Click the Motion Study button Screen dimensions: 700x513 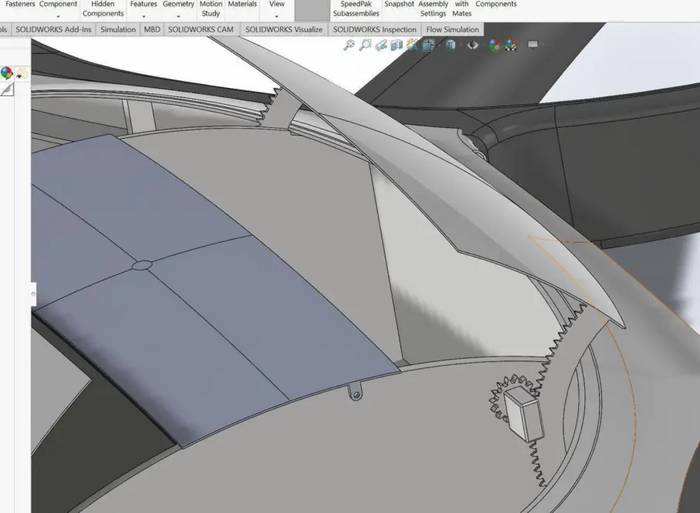click(x=211, y=9)
